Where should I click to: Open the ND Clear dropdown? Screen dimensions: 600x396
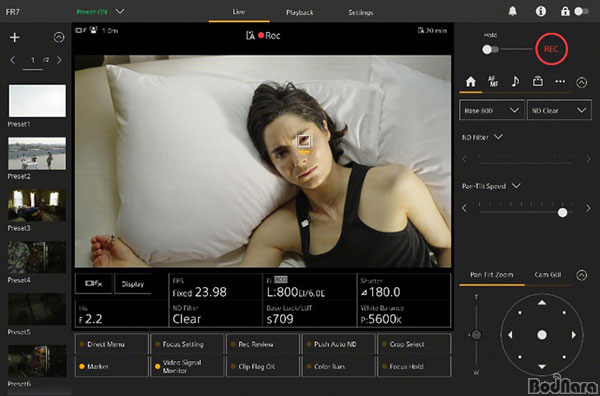pyautogui.click(x=559, y=110)
